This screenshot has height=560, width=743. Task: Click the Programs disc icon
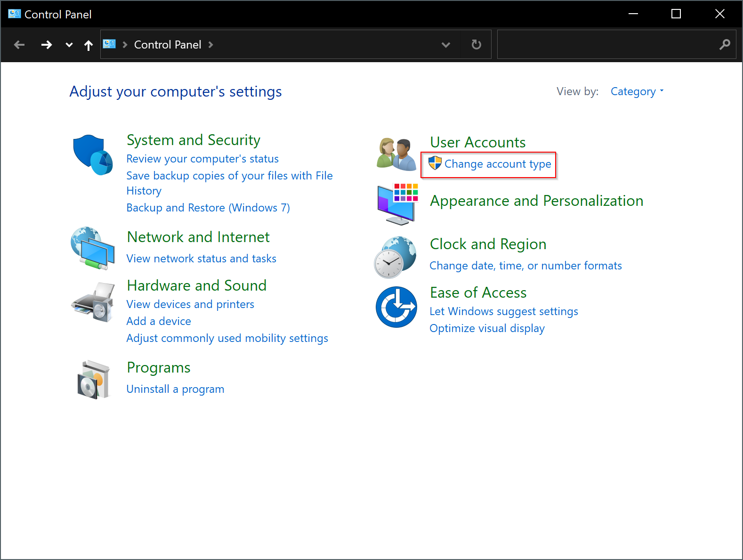(93, 380)
